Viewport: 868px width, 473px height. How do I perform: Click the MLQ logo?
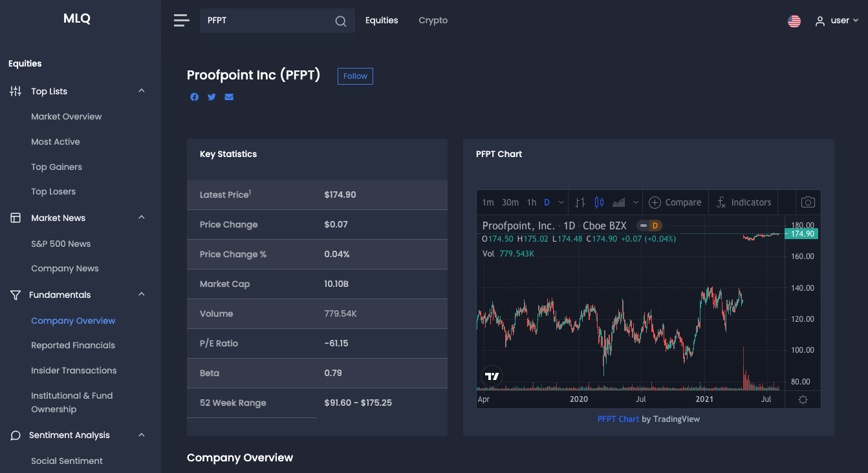(77, 19)
